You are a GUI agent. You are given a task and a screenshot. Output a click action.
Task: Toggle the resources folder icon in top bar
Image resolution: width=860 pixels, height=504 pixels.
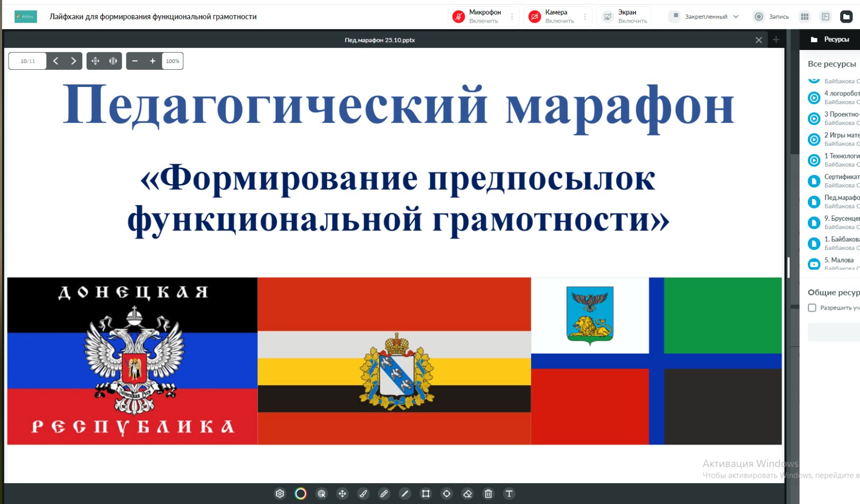click(x=847, y=17)
